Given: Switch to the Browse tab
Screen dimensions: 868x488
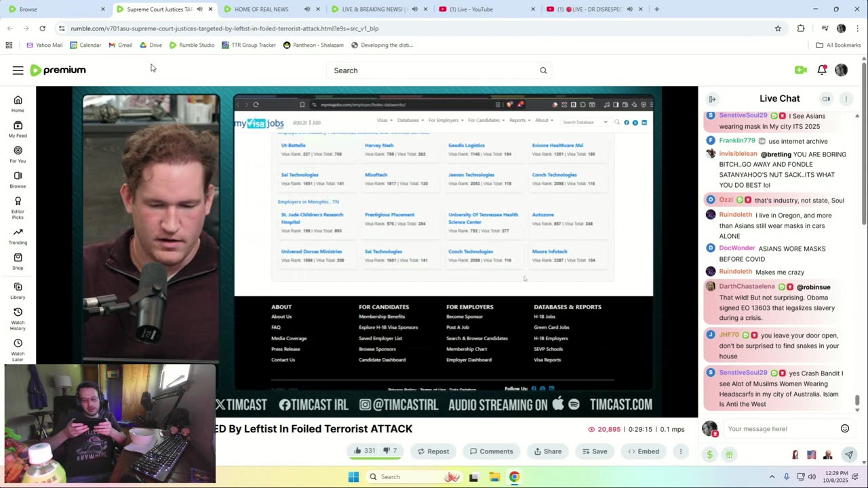Looking at the screenshot, I should tap(56, 9).
